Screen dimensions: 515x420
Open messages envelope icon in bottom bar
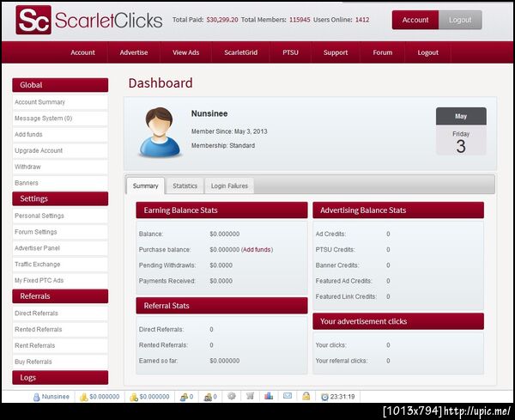288,396
